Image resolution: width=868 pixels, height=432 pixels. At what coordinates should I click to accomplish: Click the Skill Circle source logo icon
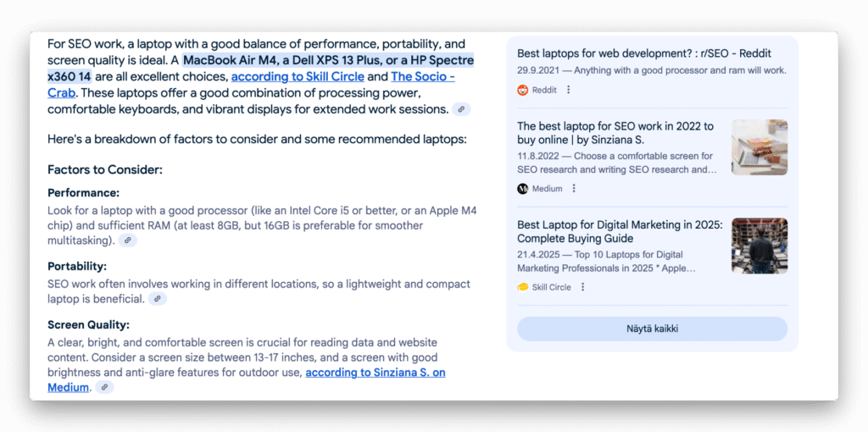[522, 287]
